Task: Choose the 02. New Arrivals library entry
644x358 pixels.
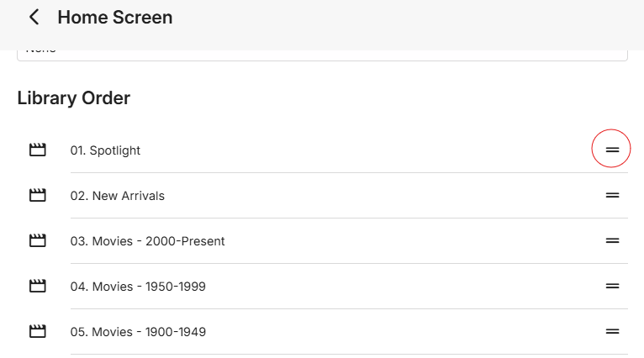Action: click(117, 196)
